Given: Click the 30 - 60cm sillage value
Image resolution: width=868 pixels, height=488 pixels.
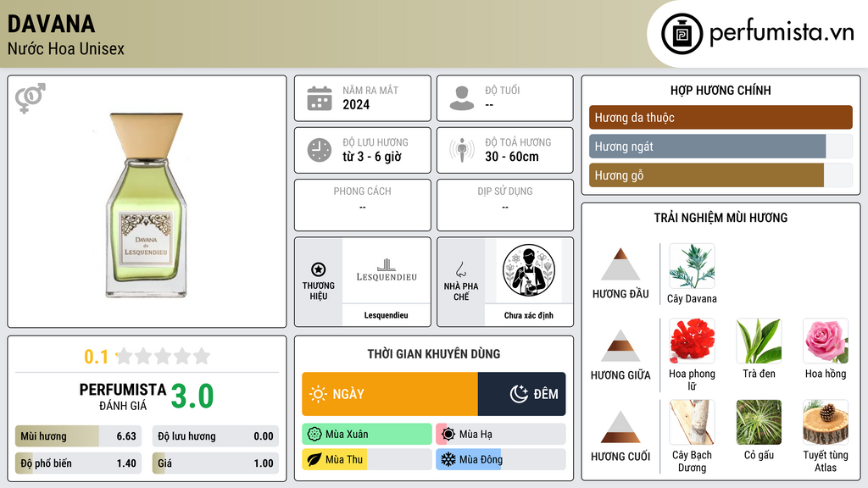Looking at the screenshot, I should [511, 157].
